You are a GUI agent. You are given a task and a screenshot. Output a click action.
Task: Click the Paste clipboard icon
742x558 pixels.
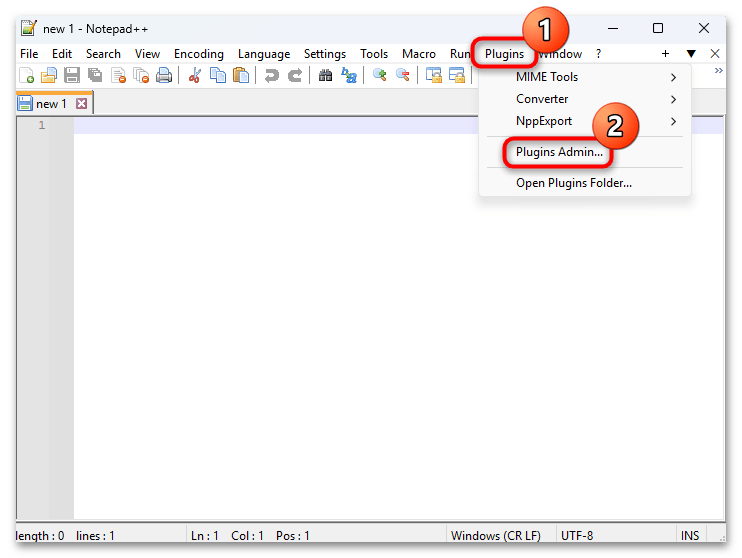point(241,75)
